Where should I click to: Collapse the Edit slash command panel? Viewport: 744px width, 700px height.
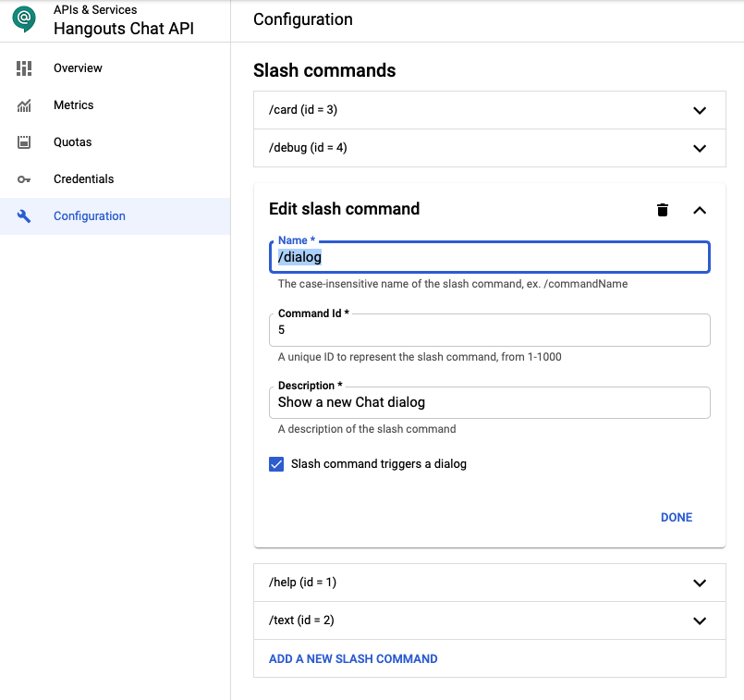coord(700,210)
